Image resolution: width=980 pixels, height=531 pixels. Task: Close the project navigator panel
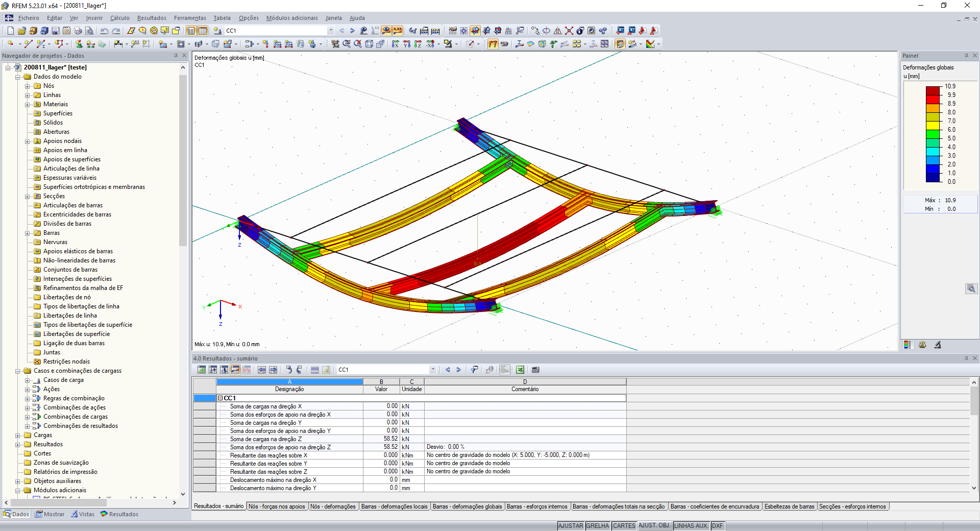point(184,56)
